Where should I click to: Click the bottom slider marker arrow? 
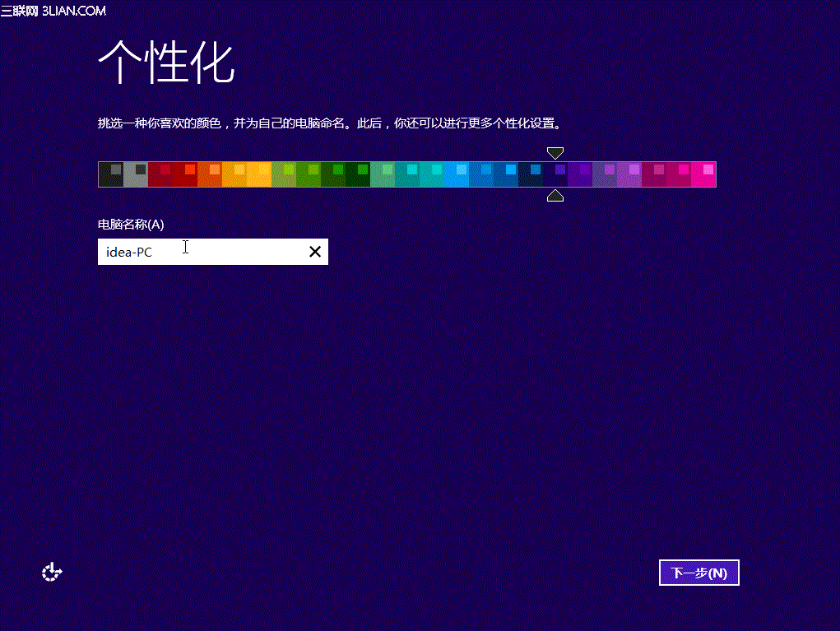pyautogui.click(x=555, y=196)
